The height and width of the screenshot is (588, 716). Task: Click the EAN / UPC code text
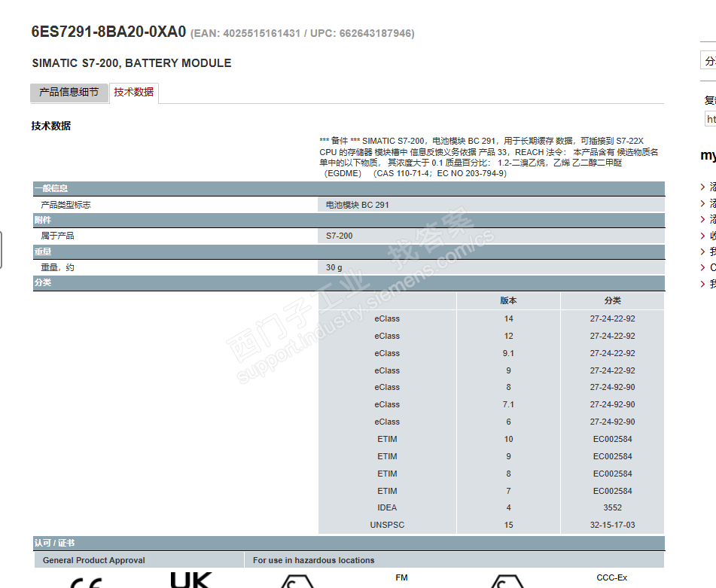(x=303, y=33)
